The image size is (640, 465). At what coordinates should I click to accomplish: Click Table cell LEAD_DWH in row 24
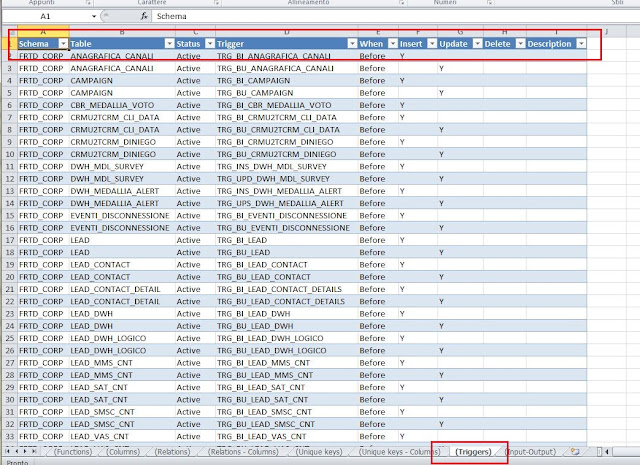point(122,326)
